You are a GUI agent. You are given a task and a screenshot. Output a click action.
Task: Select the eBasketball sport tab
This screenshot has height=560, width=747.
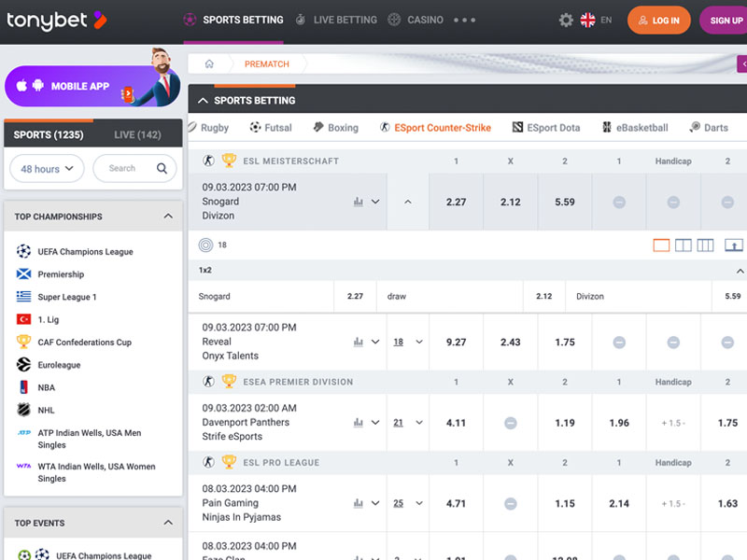coord(635,128)
